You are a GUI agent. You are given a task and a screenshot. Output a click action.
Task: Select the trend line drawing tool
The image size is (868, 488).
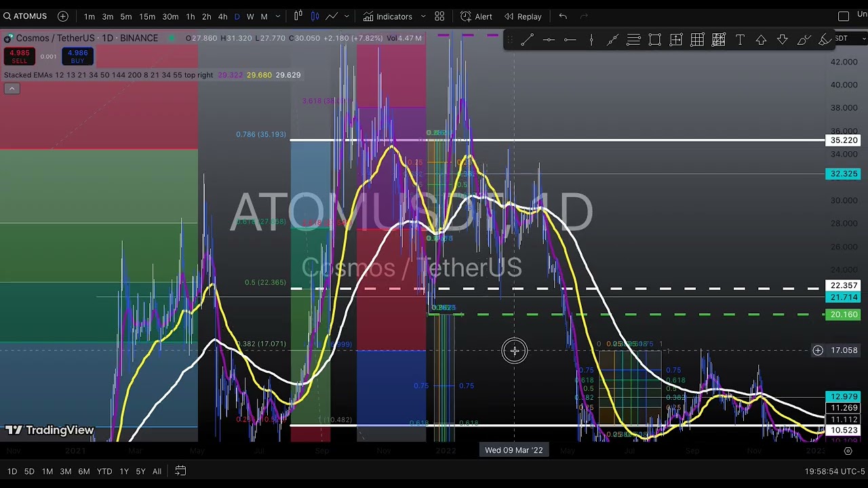coord(527,40)
